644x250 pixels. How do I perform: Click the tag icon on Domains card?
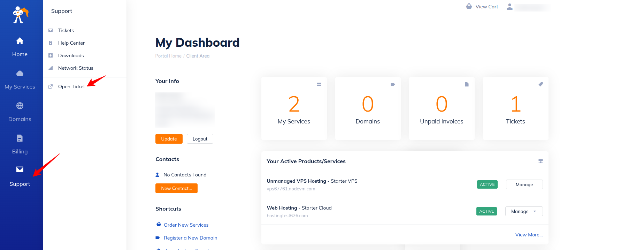393,84
